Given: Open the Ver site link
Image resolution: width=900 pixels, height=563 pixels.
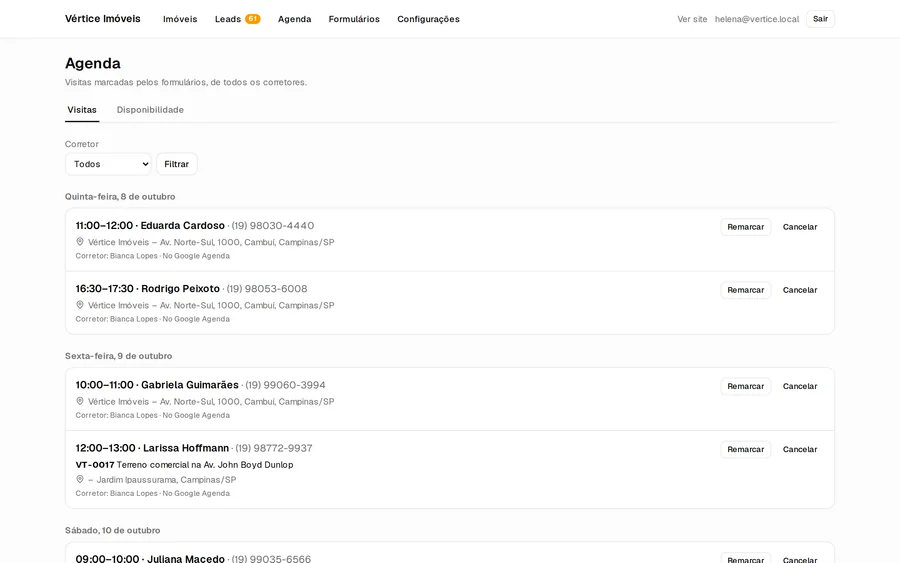Looking at the screenshot, I should coord(692,19).
